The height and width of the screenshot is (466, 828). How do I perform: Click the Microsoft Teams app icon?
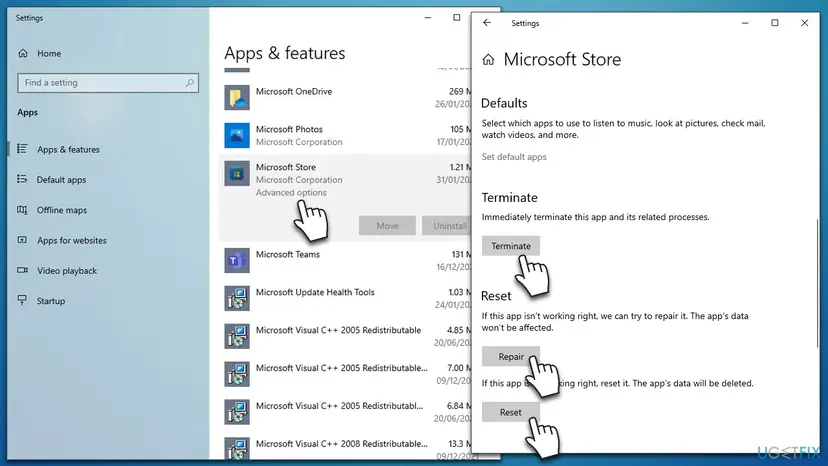(237, 260)
